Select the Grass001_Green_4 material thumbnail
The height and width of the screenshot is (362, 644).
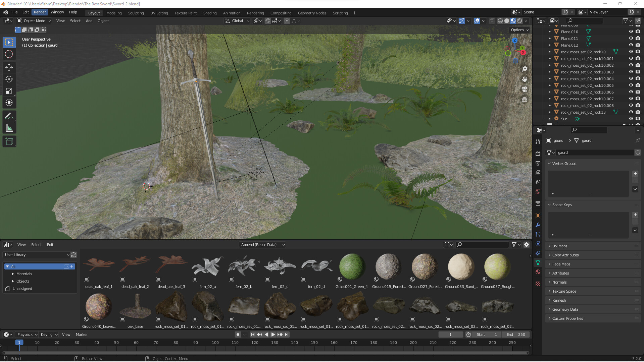pos(352,267)
